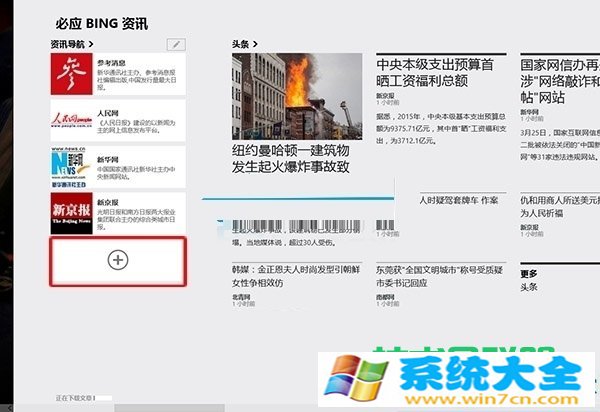The width and height of the screenshot is (600, 412).
Task: Click the 北青网 source label
Action: coord(241,296)
